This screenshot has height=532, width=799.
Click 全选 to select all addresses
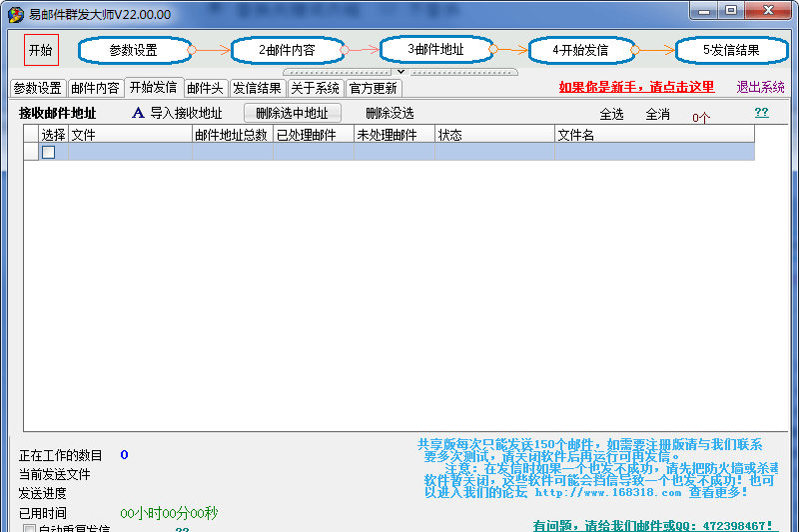point(611,114)
